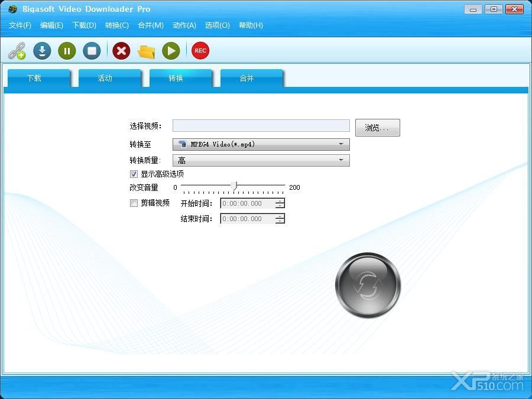532x399 pixels.
Task: Open the yellow folder toolbar icon
Action: click(146, 51)
